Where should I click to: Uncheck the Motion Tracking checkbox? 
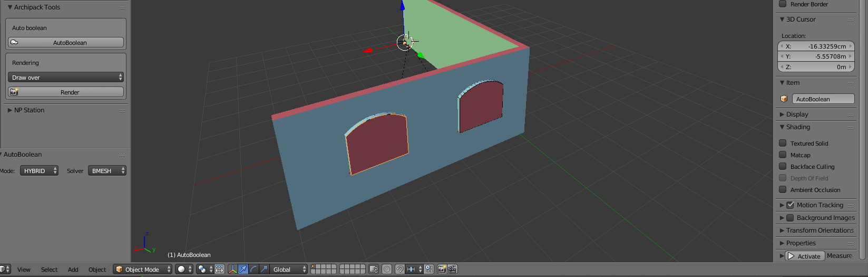(790, 205)
